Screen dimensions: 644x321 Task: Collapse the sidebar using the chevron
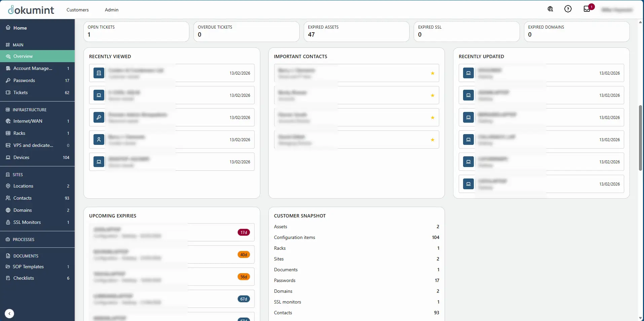pyautogui.click(x=9, y=313)
